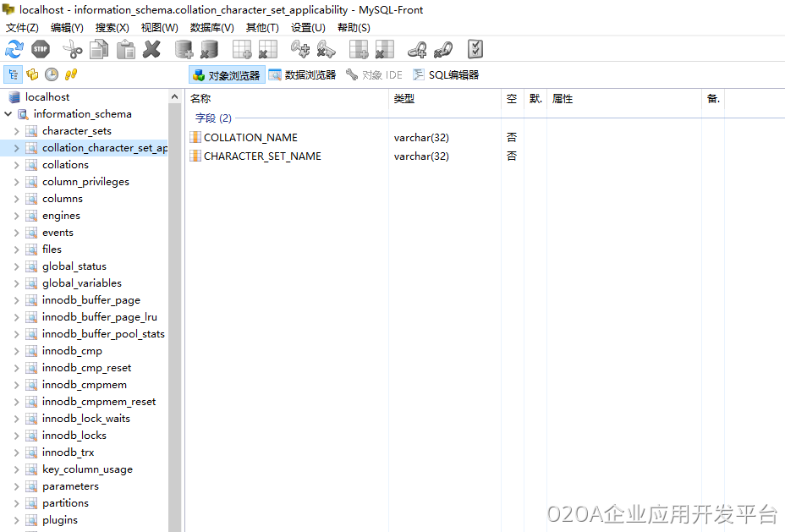Expand the global_variables table node
This screenshot has height=532, width=785.
[x=16, y=283]
